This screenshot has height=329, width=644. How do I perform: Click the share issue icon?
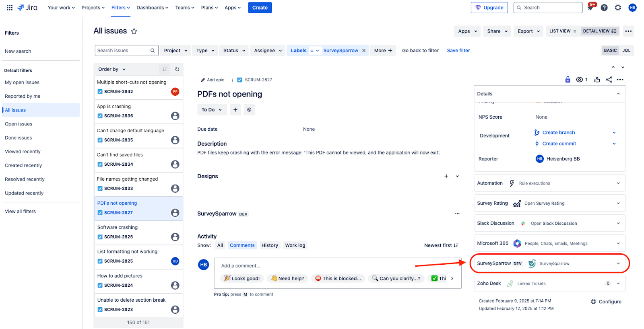609,80
